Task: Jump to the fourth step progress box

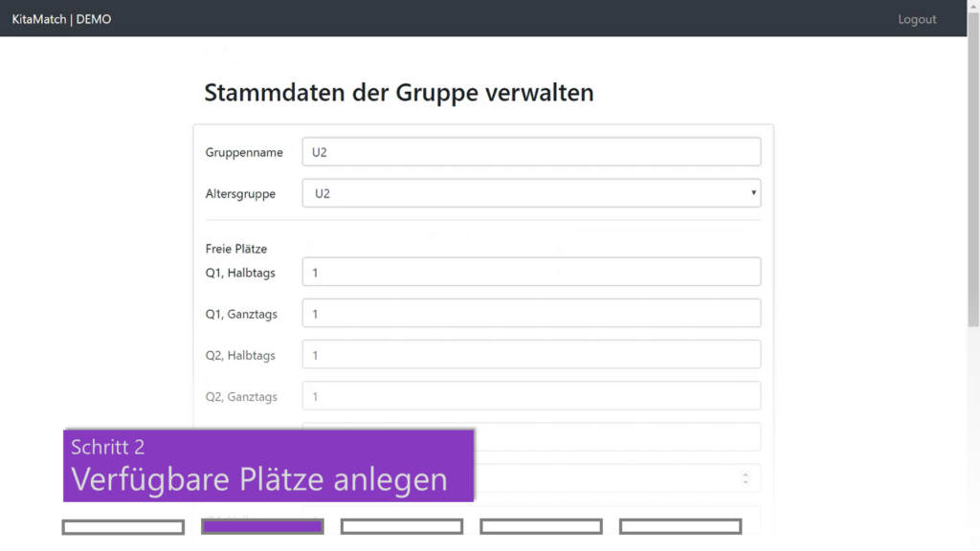Action: (541, 527)
